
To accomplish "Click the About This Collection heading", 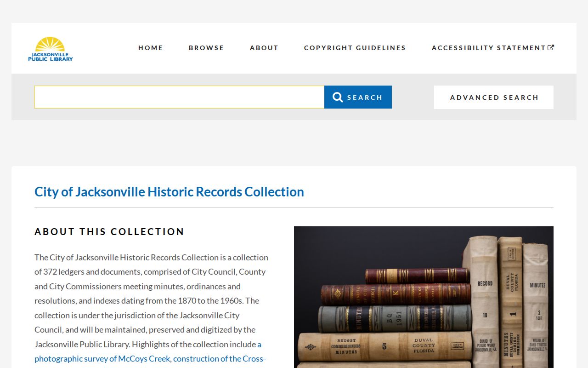I will coord(109,231).
